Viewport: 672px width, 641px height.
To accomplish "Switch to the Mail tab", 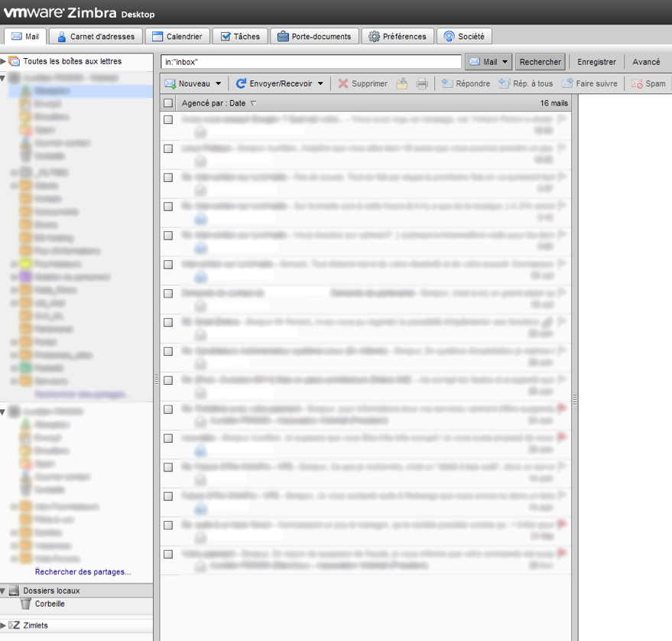I will pos(25,37).
